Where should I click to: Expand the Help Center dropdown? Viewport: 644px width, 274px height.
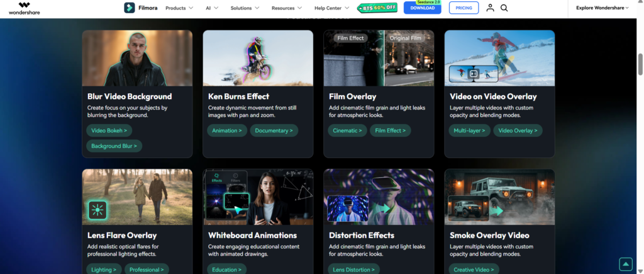tap(332, 8)
